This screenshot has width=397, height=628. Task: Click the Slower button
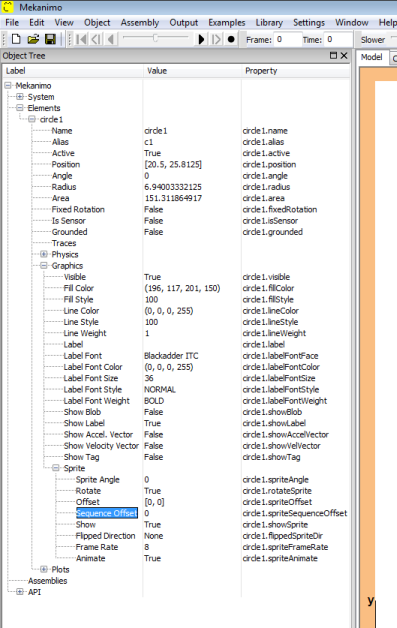point(373,40)
